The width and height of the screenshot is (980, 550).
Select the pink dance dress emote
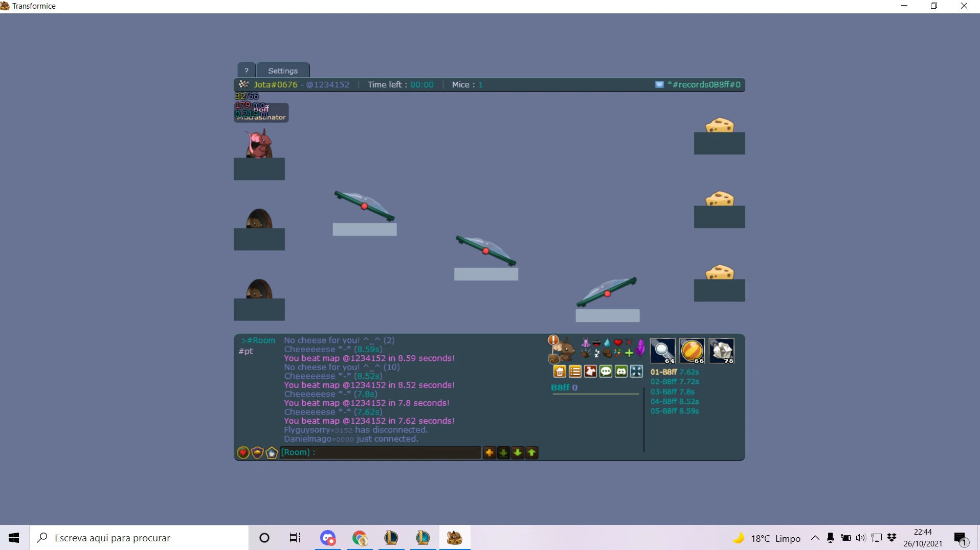(586, 343)
